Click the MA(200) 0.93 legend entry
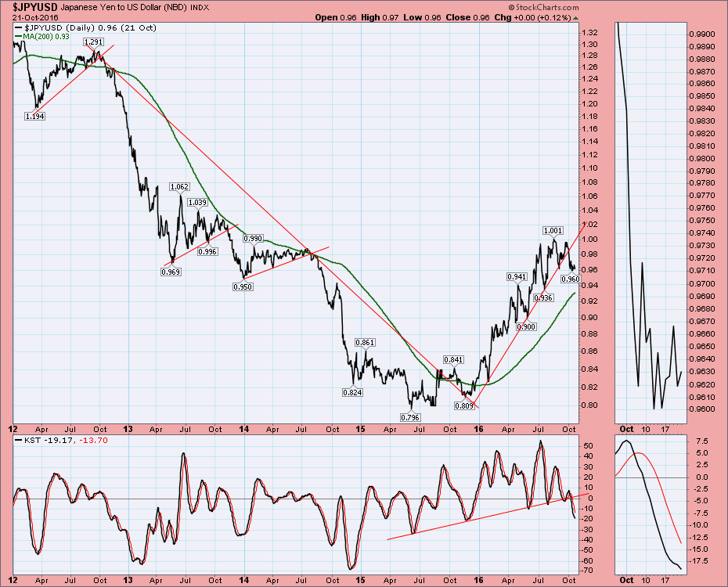The image size is (728, 587). pos(42,36)
